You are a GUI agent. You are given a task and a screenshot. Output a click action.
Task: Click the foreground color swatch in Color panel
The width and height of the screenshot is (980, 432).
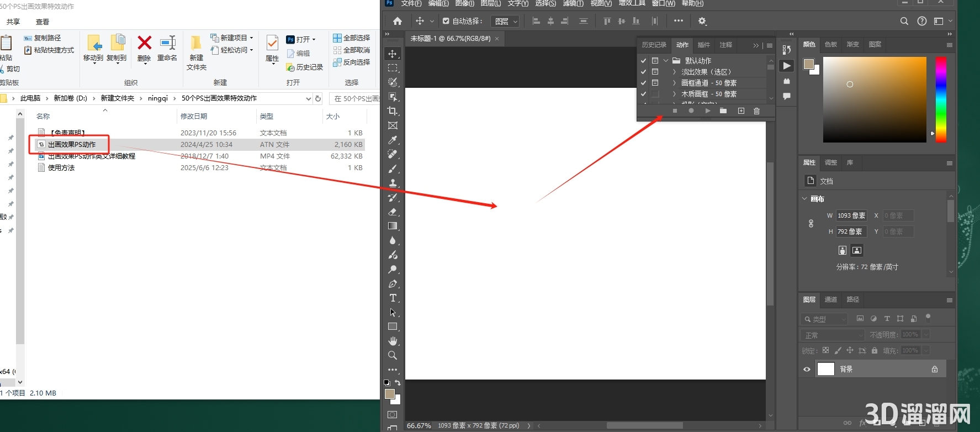tap(809, 64)
